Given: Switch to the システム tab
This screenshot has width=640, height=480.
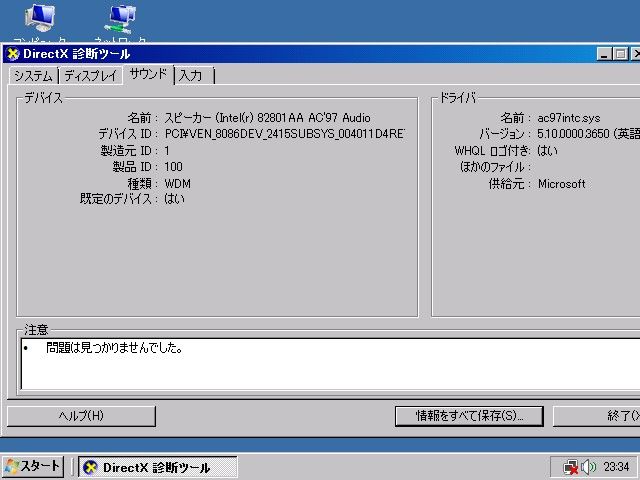Looking at the screenshot, I should (32, 76).
